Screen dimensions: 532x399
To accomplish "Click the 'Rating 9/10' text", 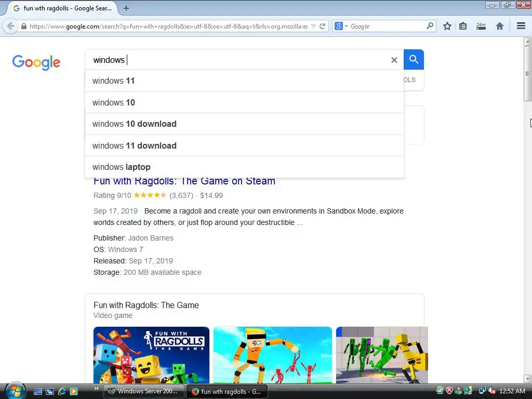I will coord(112,195).
